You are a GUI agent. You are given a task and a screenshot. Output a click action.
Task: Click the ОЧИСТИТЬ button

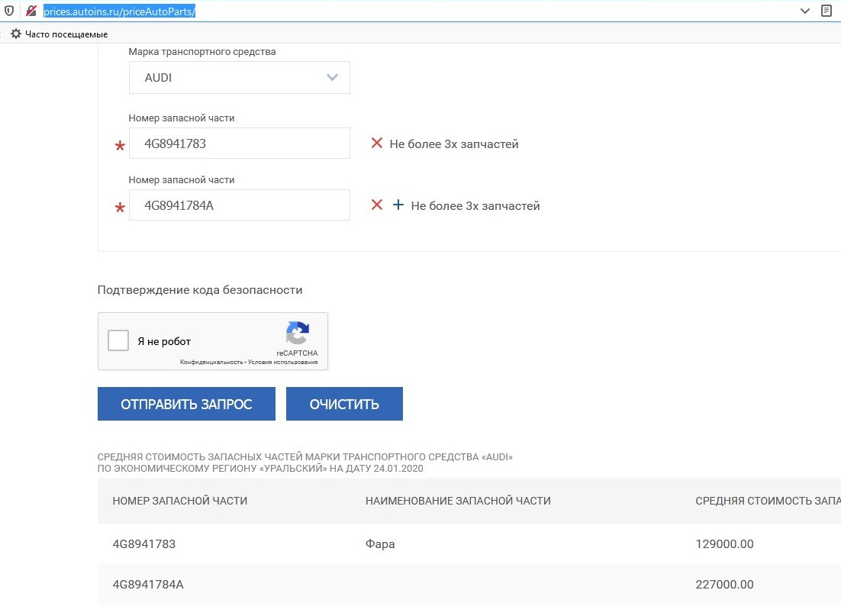[x=344, y=404]
